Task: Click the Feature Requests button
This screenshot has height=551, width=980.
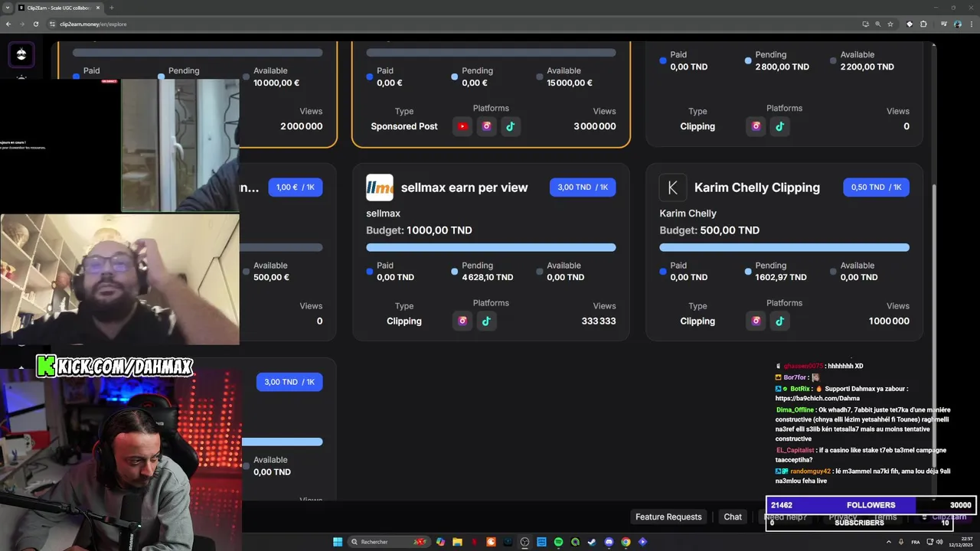Action: (x=668, y=517)
